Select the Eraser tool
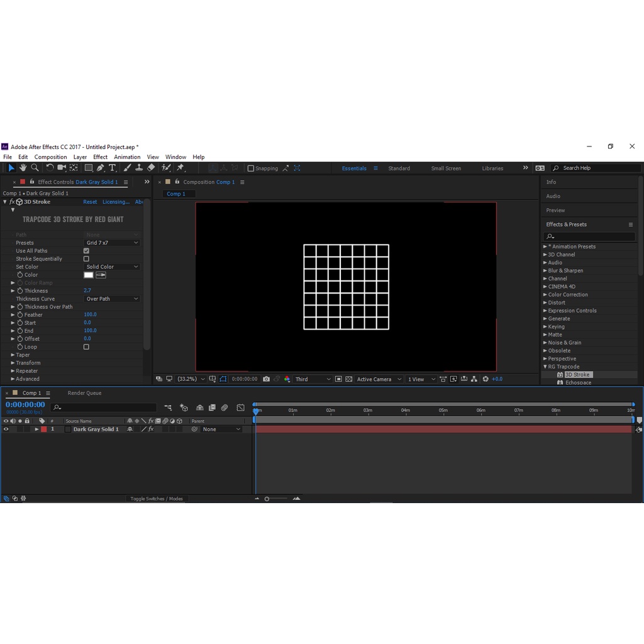 pos(151,168)
